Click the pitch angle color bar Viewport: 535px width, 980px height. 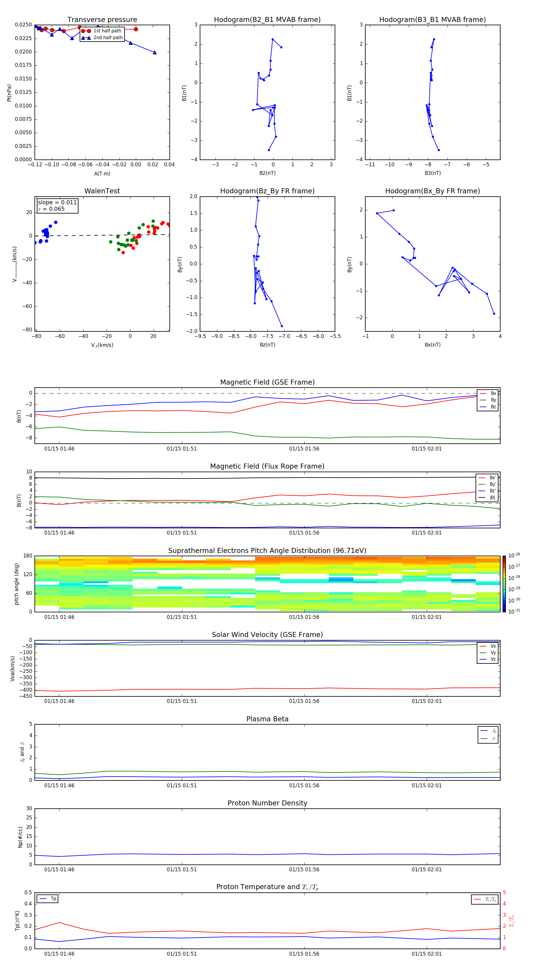click(x=504, y=584)
